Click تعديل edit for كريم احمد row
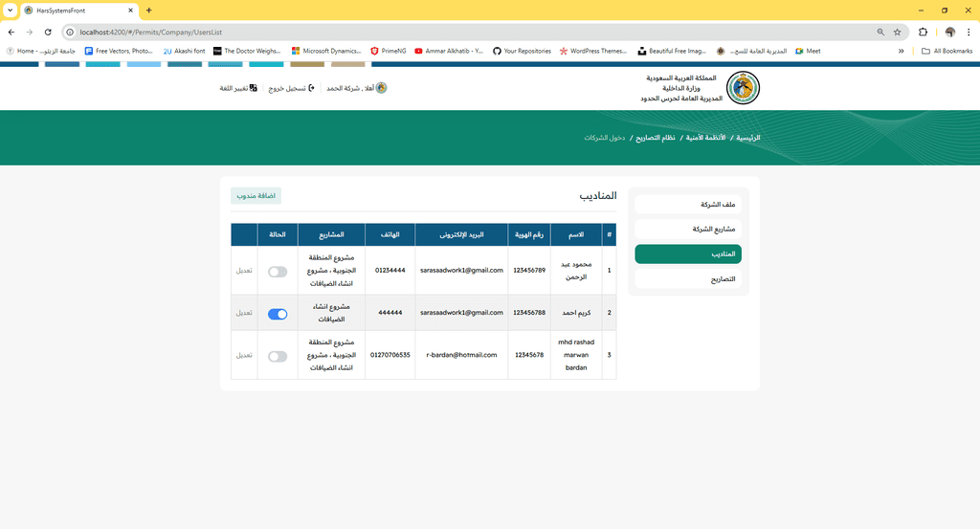980x529 pixels. (244, 313)
